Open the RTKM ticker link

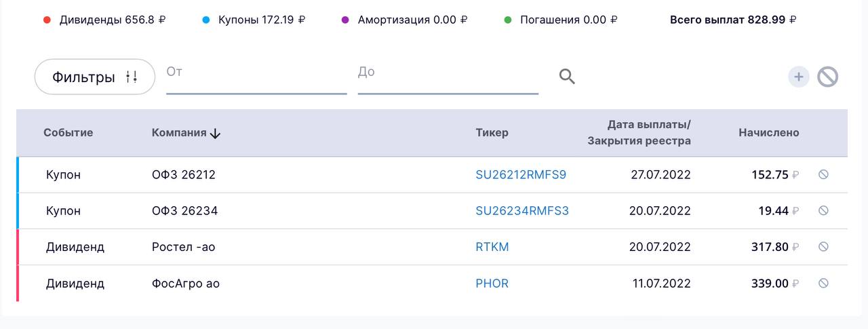[x=492, y=247]
